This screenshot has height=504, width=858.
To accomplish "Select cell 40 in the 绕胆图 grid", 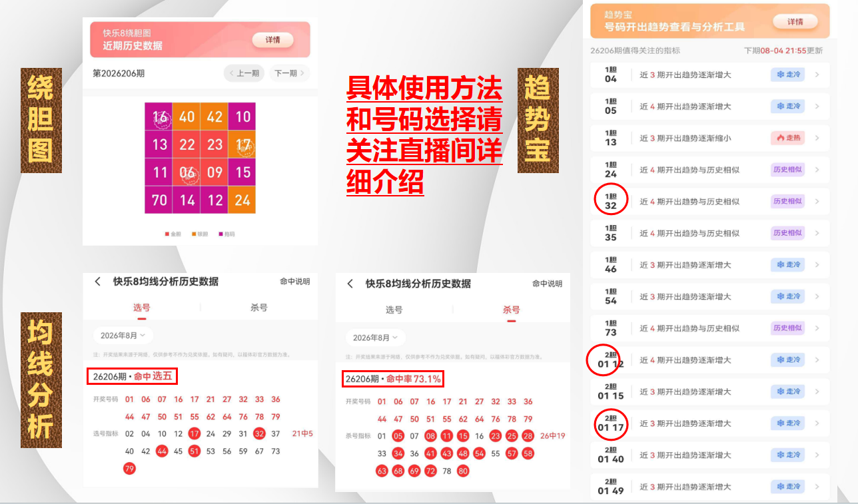I will pyautogui.click(x=187, y=117).
